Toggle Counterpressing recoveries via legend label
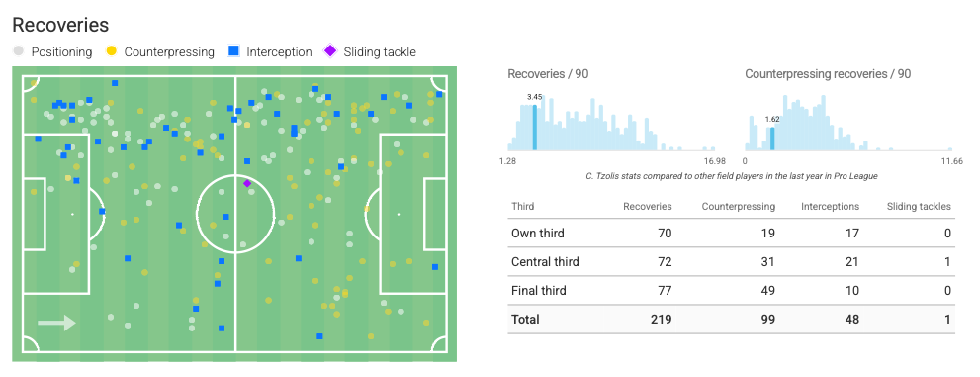 click(169, 51)
